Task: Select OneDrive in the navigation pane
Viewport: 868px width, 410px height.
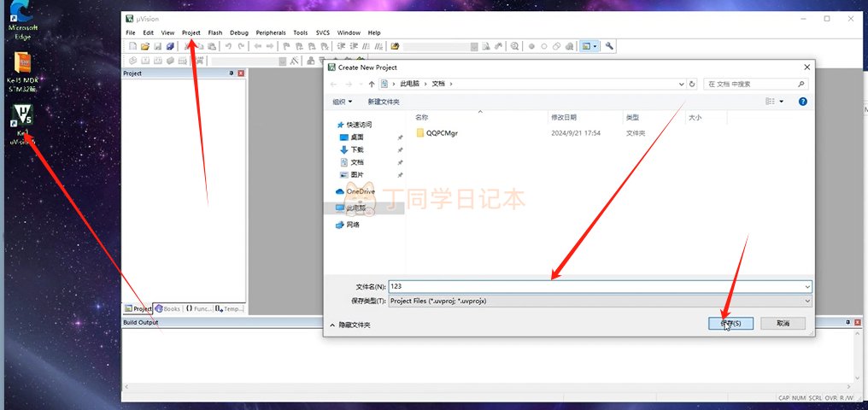Action: 360,191
